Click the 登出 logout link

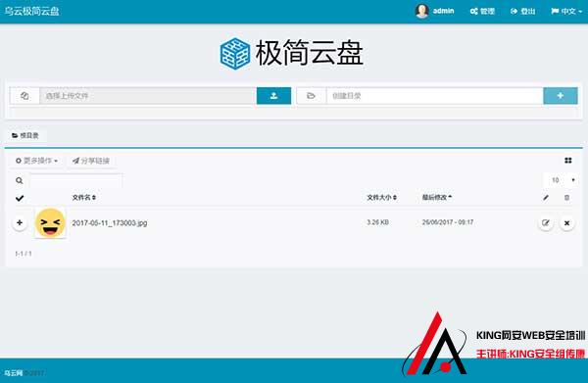522,11
